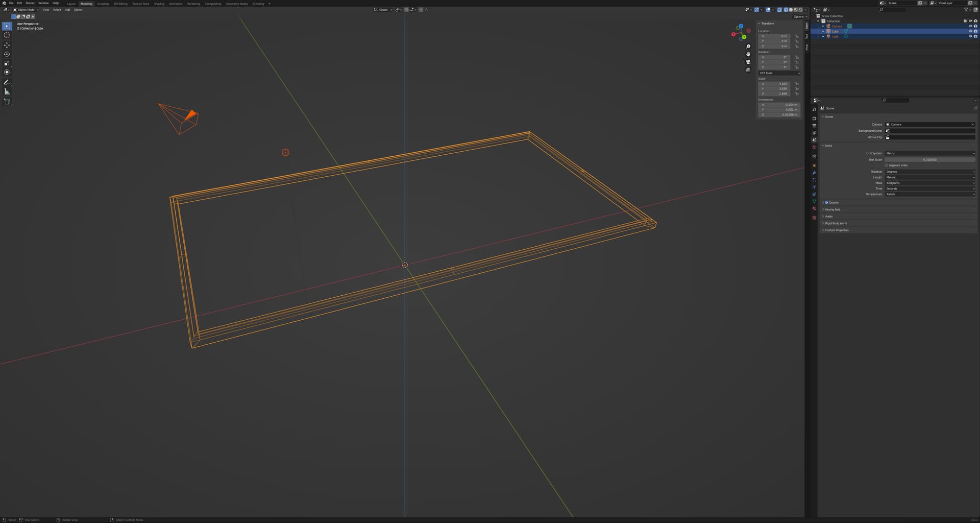
Task: Open the Output properties tab
Action: (x=814, y=126)
